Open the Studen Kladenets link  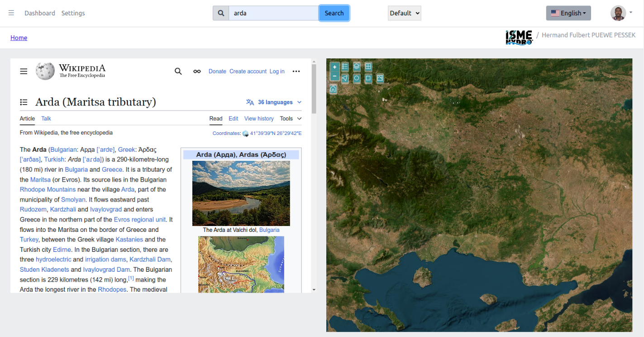point(44,270)
